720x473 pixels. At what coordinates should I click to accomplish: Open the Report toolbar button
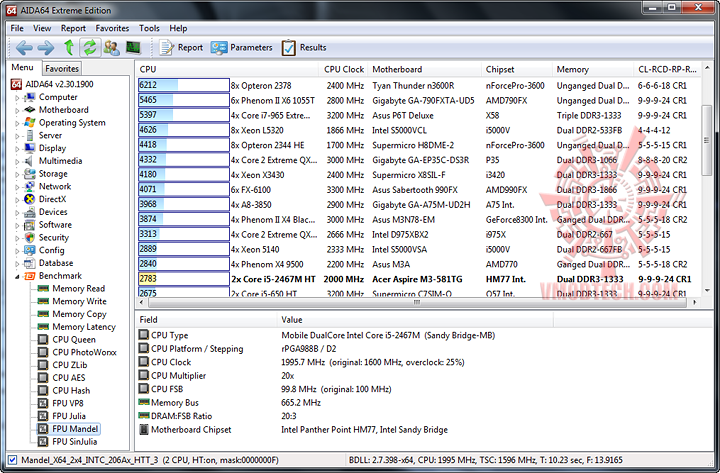(x=181, y=47)
